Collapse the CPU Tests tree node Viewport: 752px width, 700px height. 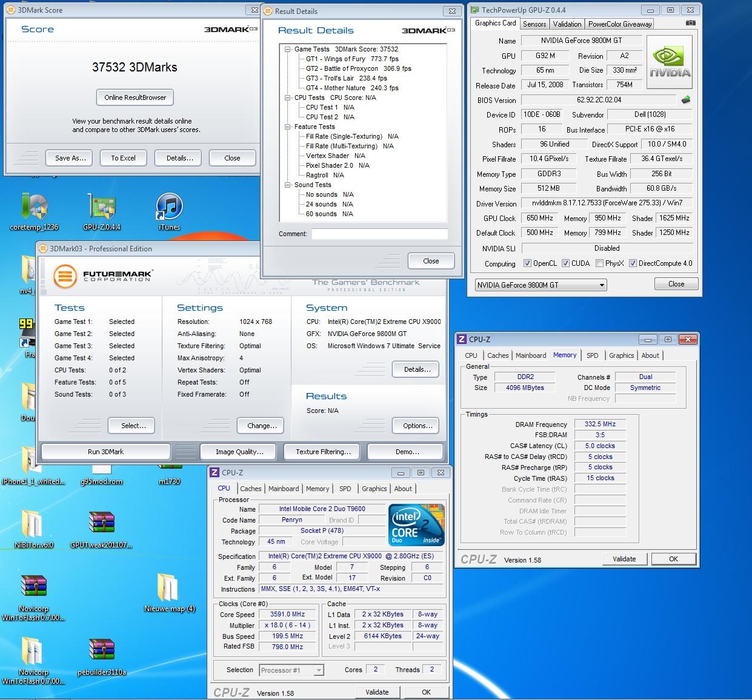click(288, 97)
